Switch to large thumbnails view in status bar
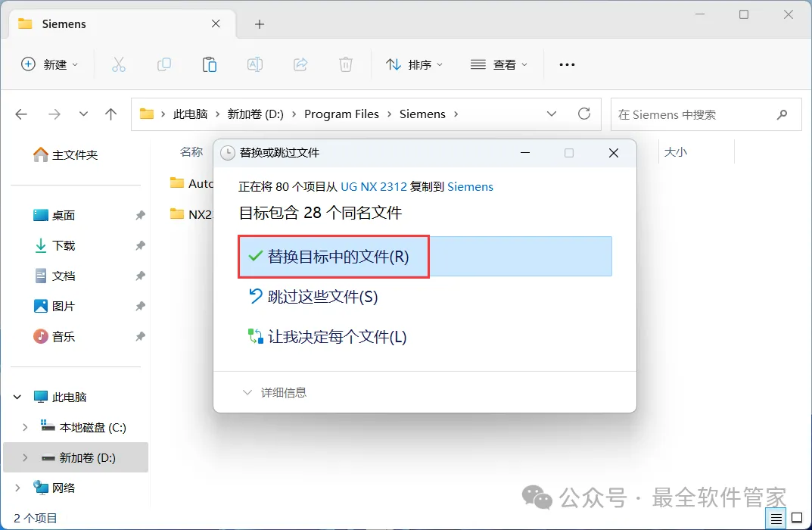The width and height of the screenshot is (812, 530). (x=797, y=518)
